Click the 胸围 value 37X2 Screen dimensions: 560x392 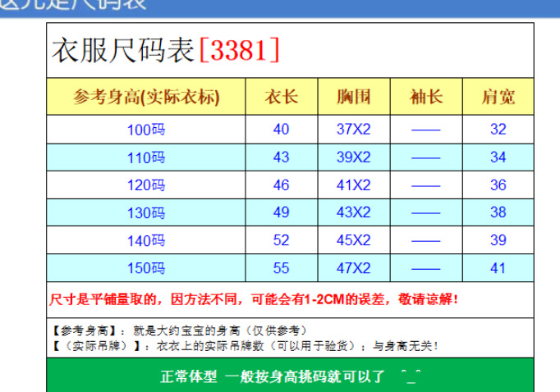[354, 129]
